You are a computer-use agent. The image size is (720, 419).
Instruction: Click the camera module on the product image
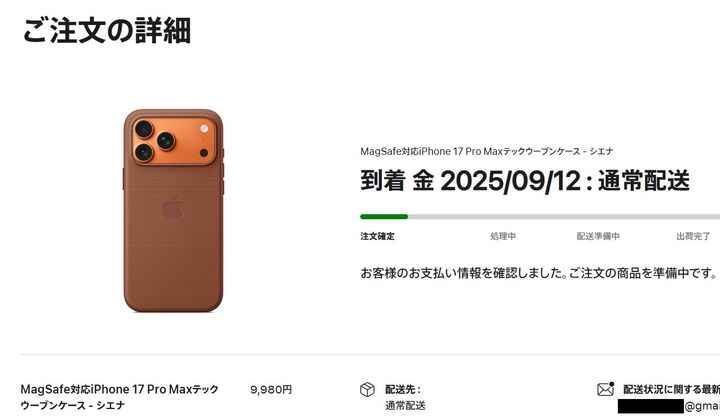[174, 140]
